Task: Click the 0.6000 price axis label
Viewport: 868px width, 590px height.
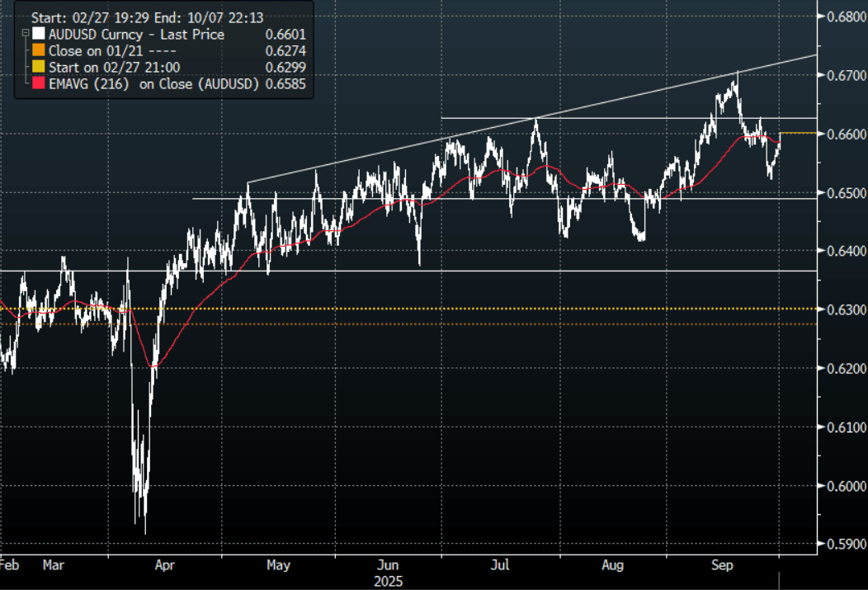Action: click(x=847, y=486)
